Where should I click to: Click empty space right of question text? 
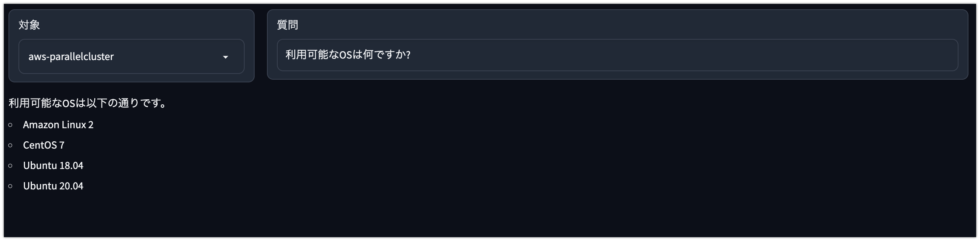pos(685,55)
